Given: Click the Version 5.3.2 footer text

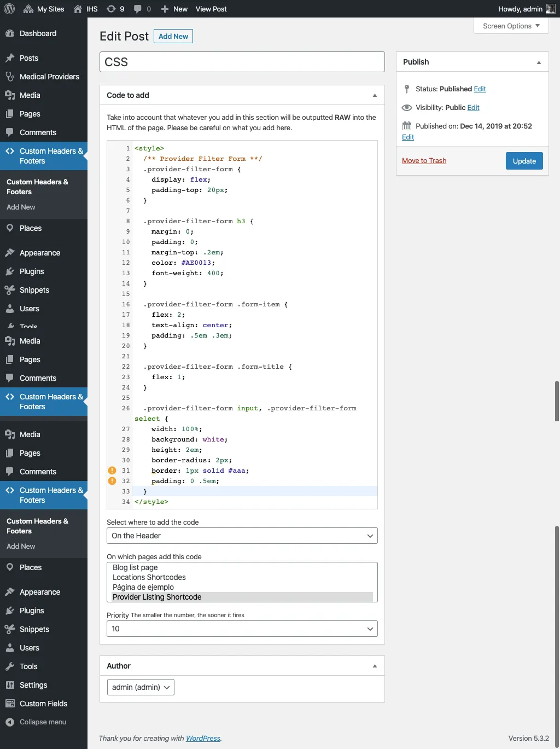Looking at the screenshot, I should (x=529, y=738).
